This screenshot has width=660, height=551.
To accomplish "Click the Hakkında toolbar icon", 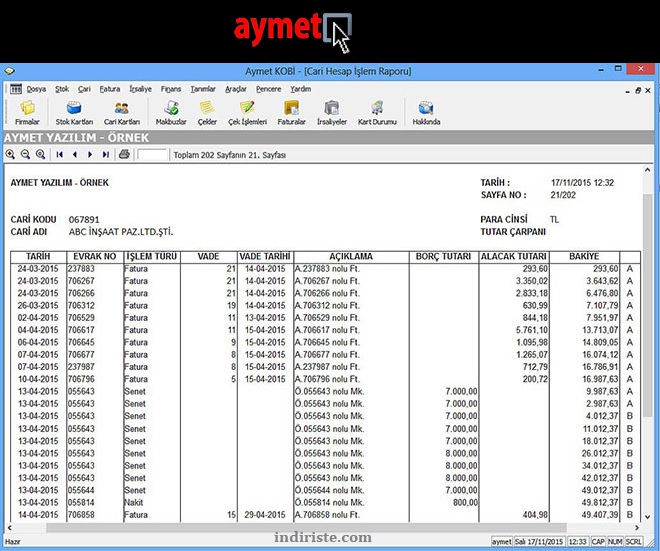I will click(426, 113).
